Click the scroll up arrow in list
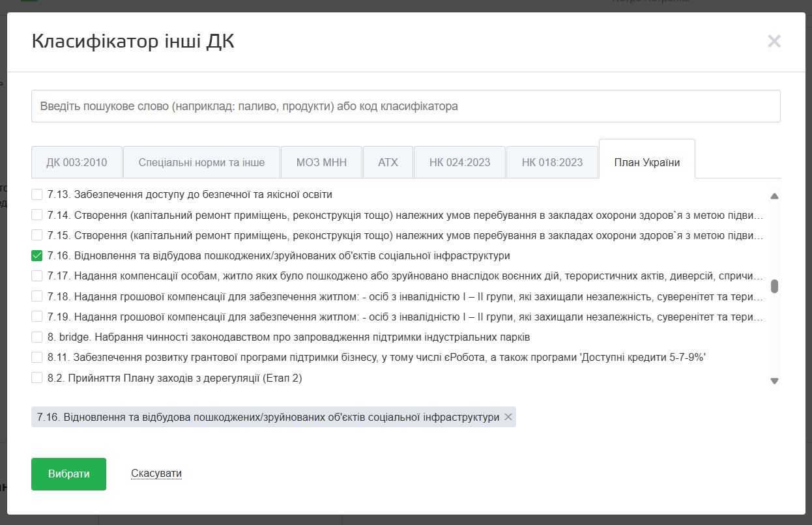Screen dimensions: 812x525 [x=774, y=196]
